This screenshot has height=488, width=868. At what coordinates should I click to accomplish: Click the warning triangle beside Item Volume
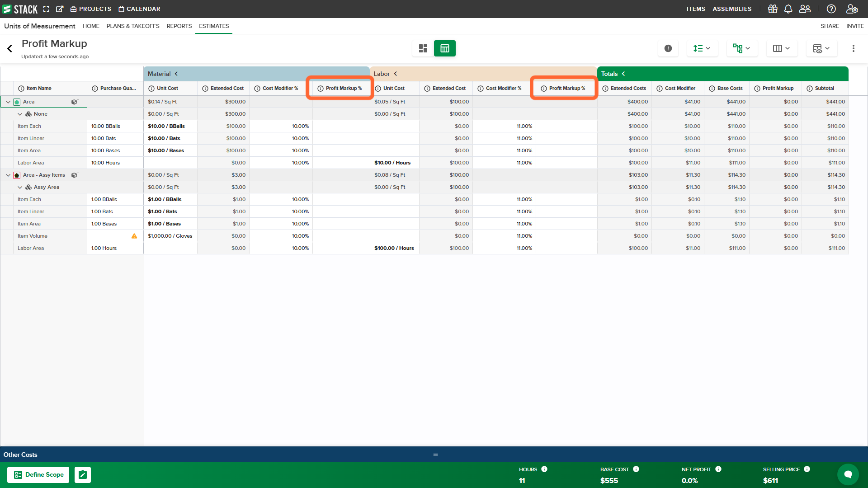click(x=134, y=235)
